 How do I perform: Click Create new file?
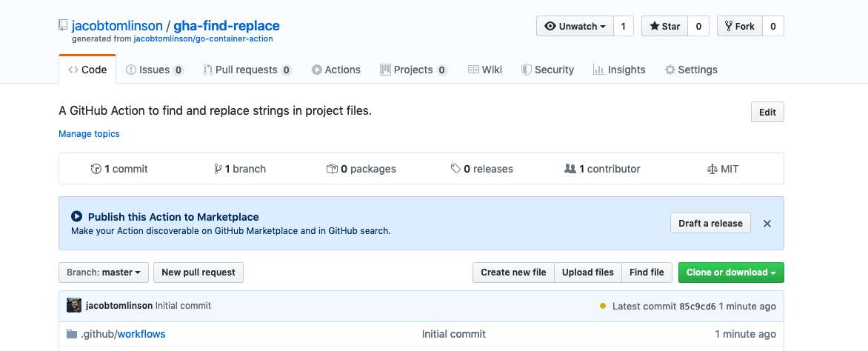coord(513,273)
